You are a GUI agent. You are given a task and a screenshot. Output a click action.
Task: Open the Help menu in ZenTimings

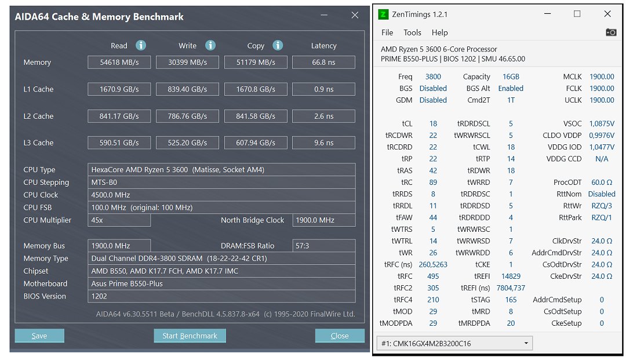click(x=439, y=32)
